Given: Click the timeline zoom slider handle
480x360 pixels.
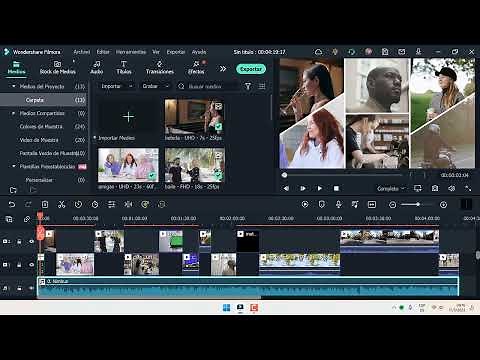Looking at the screenshot, I should (418, 204).
